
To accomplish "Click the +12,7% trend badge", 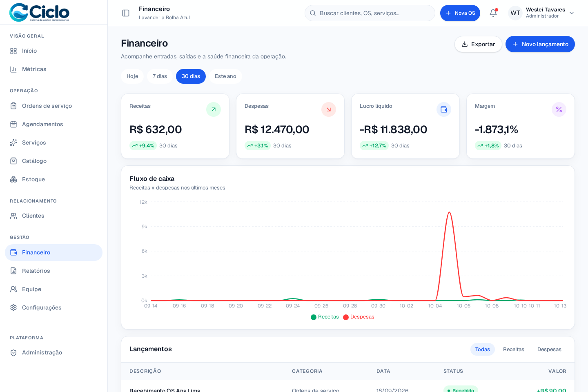I will 374,146.
